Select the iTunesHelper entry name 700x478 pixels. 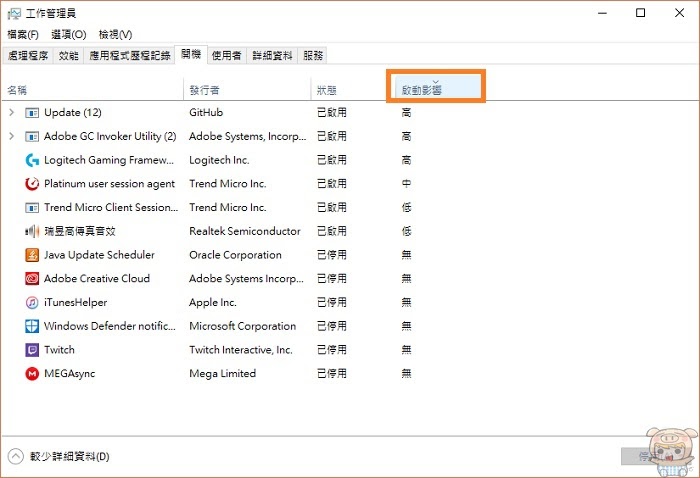(x=75, y=303)
